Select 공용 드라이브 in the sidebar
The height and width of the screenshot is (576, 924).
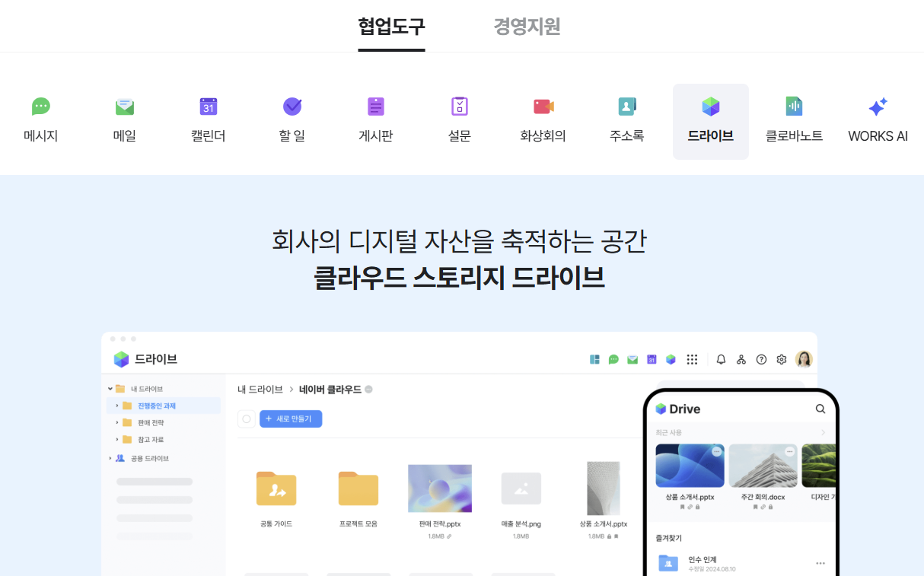[150, 458]
